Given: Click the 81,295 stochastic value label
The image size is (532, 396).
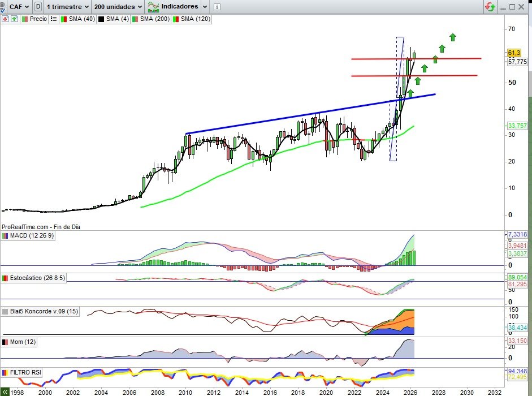Looking at the screenshot, I should click(517, 284).
